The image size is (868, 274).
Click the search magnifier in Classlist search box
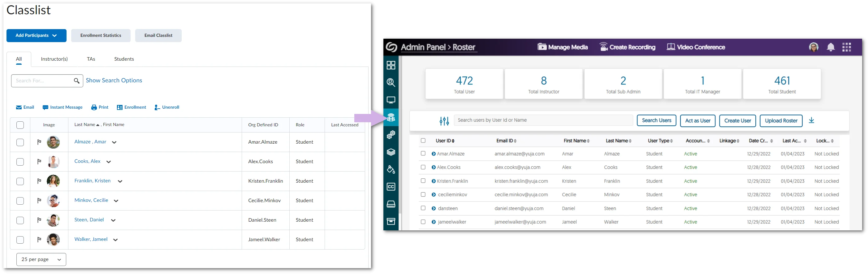[76, 81]
